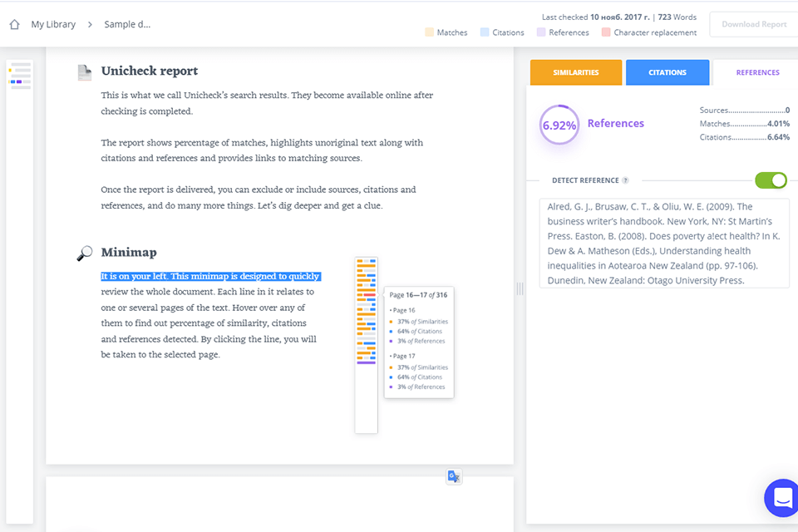Collapse the right results panel with the handle

pyautogui.click(x=521, y=288)
